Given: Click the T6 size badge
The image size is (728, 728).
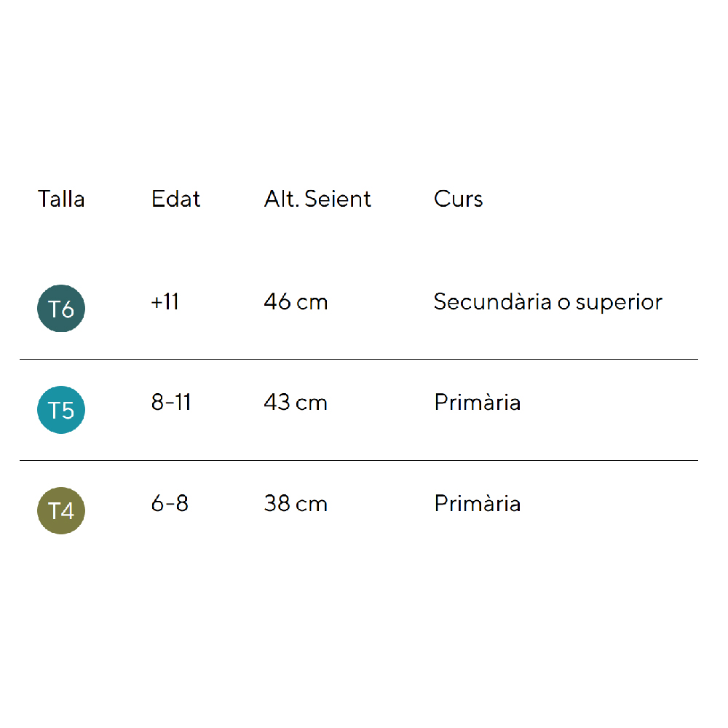Looking at the screenshot, I should [61, 309].
